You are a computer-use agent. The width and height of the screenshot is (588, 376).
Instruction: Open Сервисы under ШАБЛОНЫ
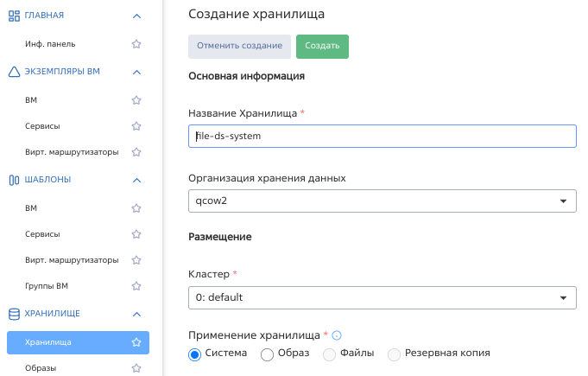[42, 234]
